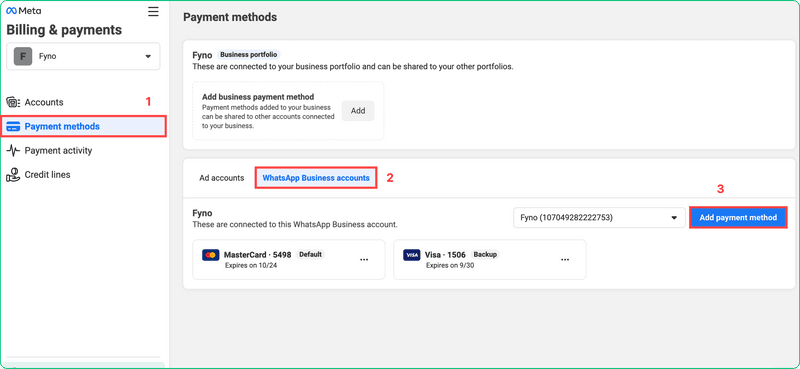800x369 pixels.
Task: Open MasterCard 5498 three-dot options
Action: [x=364, y=259]
